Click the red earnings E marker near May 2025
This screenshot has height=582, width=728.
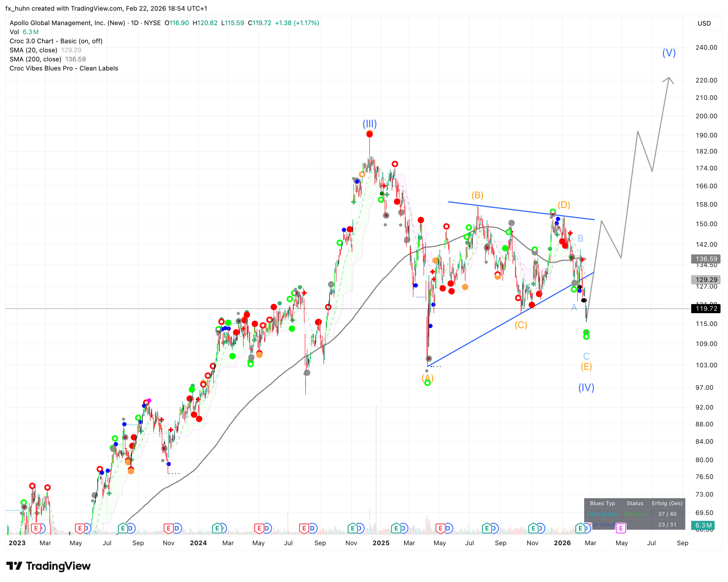[440, 528]
